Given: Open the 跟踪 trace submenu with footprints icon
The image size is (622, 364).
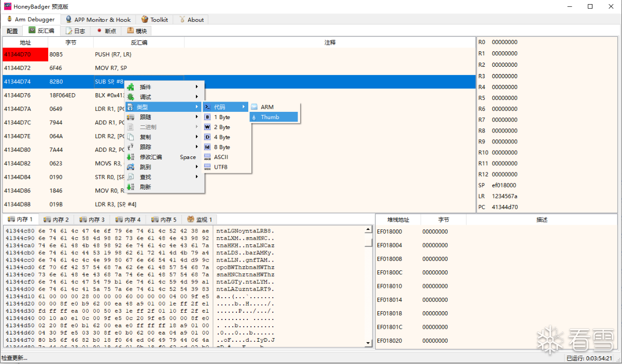Looking at the screenshot, I should coord(164,147).
